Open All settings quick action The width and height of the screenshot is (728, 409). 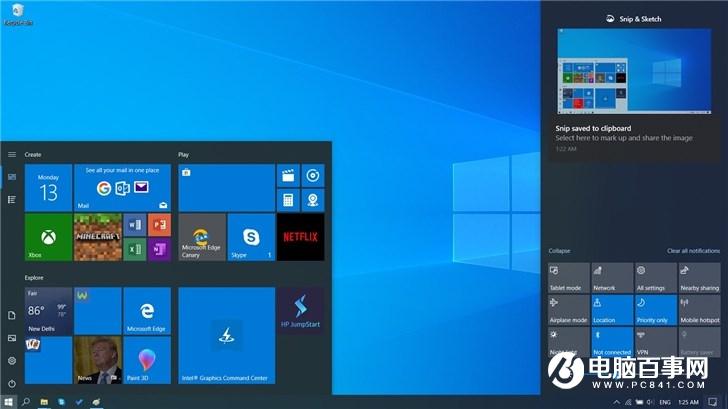point(656,278)
